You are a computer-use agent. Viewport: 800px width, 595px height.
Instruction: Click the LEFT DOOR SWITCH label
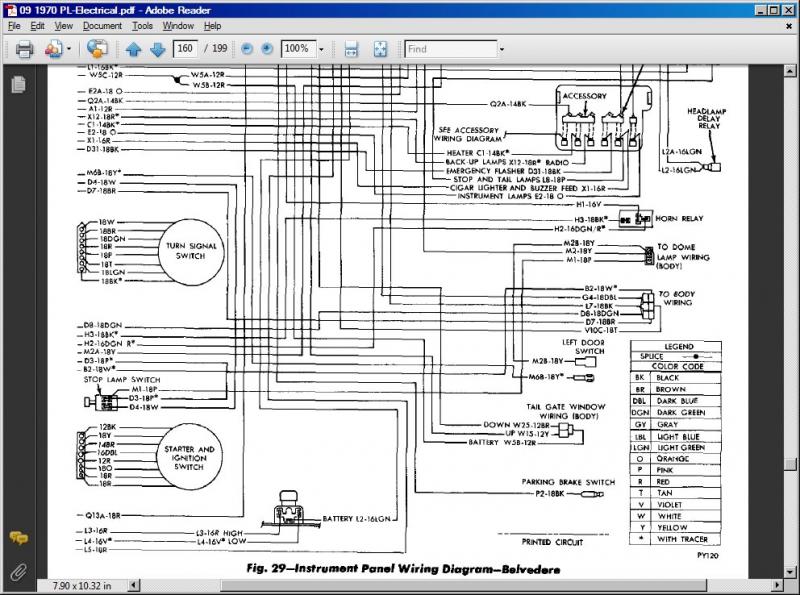point(583,346)
